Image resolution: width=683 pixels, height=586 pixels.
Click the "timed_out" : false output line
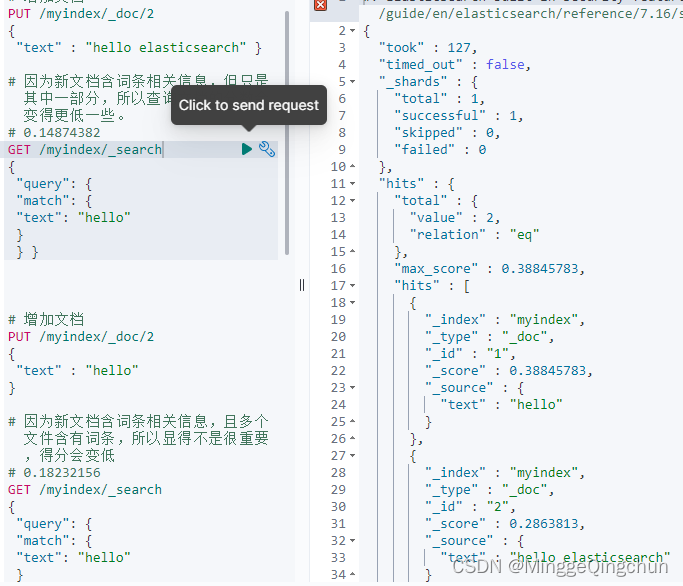click(455, 64)
